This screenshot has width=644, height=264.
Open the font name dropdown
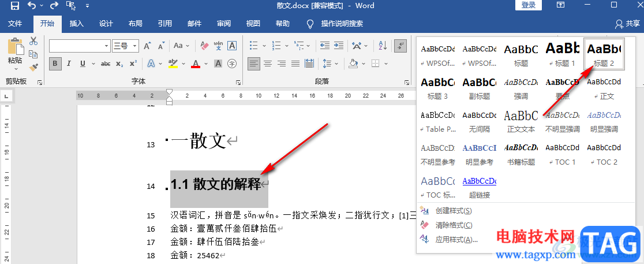[x=107, y=46]
